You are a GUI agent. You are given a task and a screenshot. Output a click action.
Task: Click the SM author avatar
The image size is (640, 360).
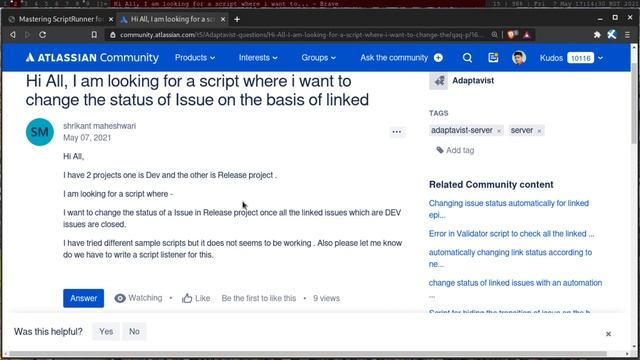click(40, 132)
